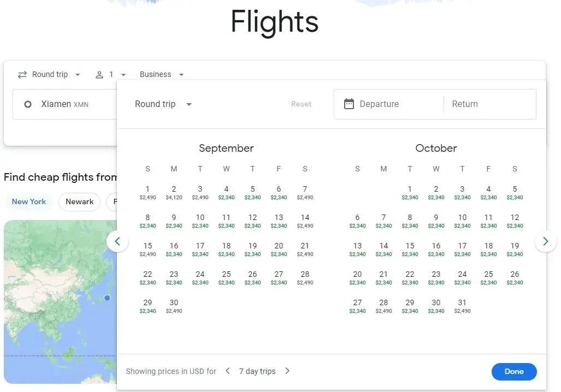This screenshot has width=561, height=392.
Task: Decrease the trip length with left chevron
Action: point(228,371)
